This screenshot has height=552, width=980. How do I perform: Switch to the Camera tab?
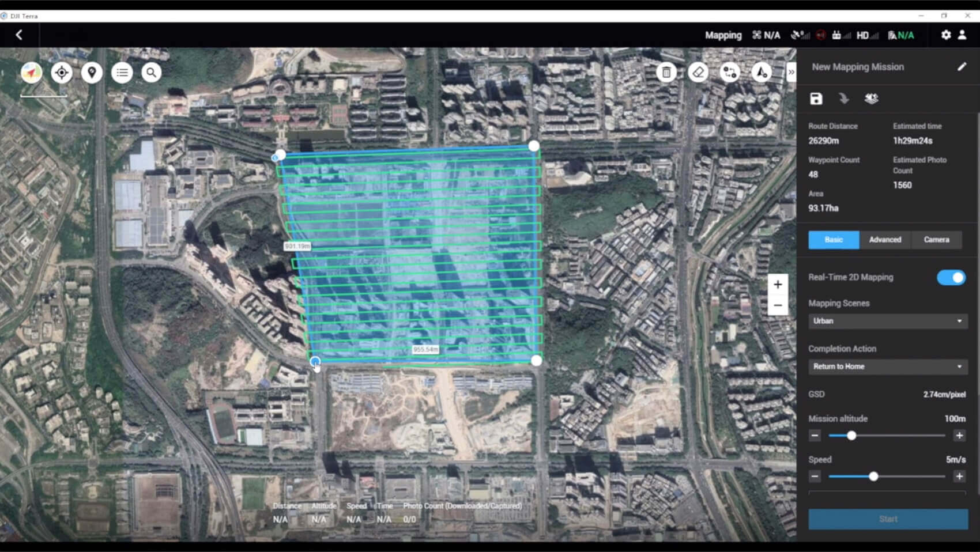tap(936, 240)
